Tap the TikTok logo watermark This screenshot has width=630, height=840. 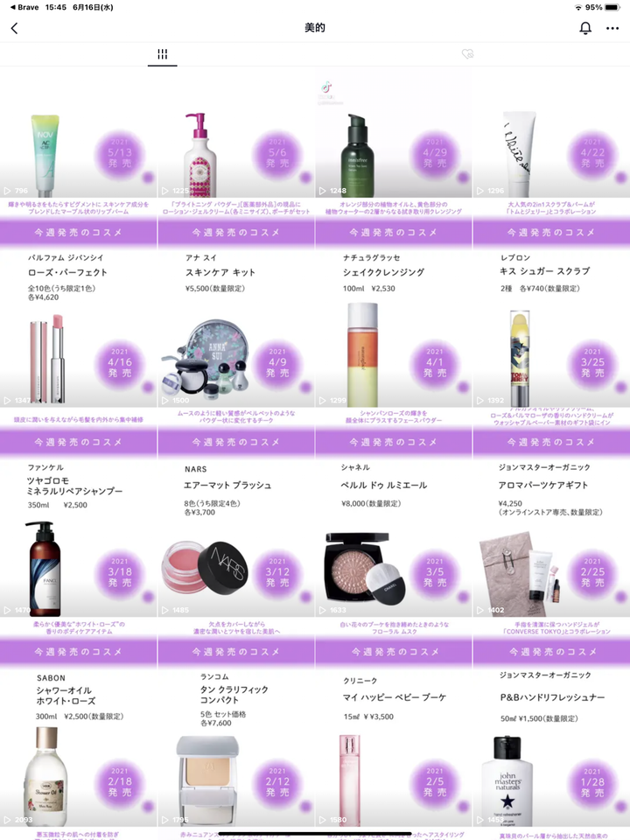tap(326, 87)
